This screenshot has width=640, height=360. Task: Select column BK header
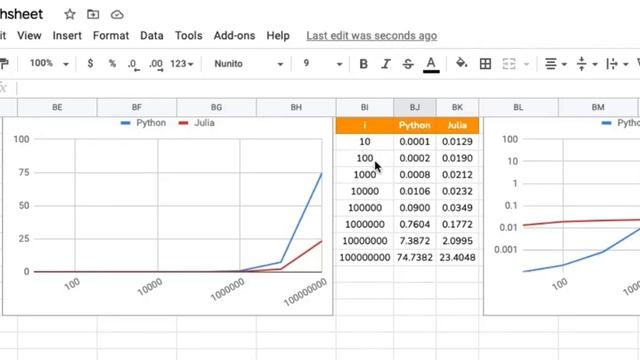457,107
